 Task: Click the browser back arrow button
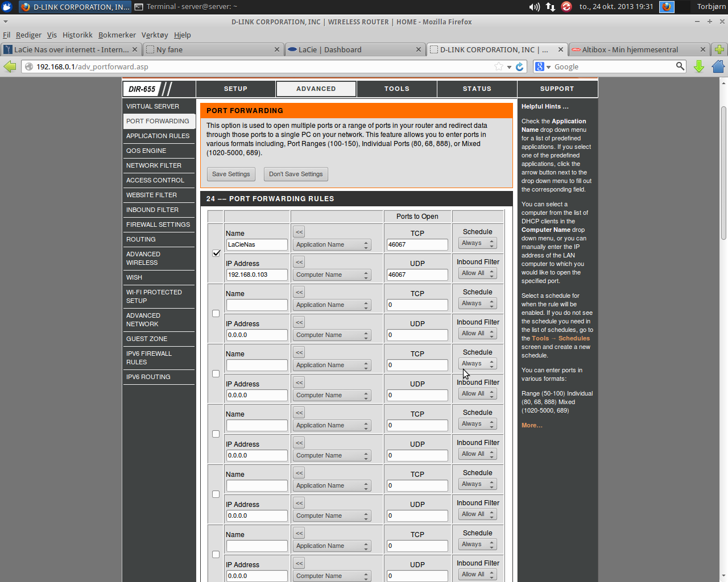click(x=10, y=66)
